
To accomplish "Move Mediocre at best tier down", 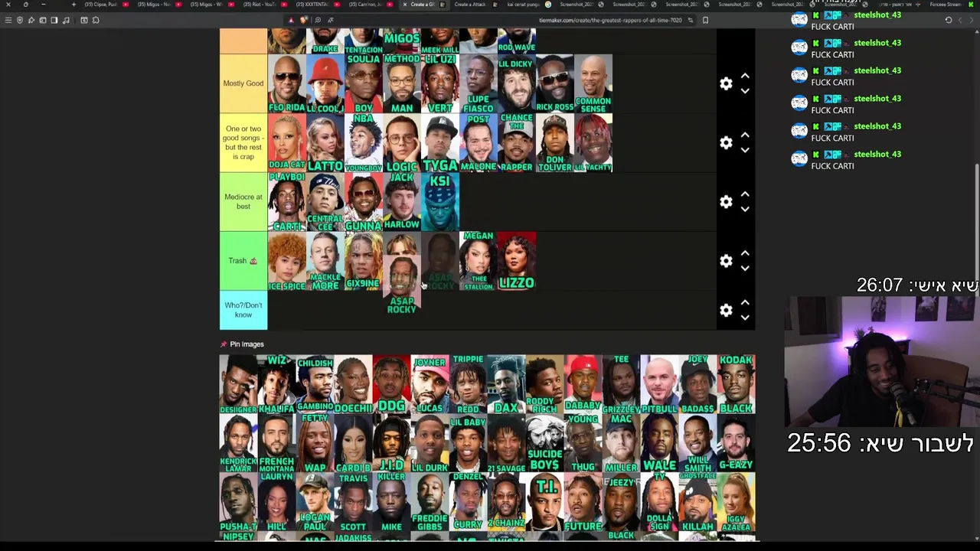I will (x=744, y=208).
